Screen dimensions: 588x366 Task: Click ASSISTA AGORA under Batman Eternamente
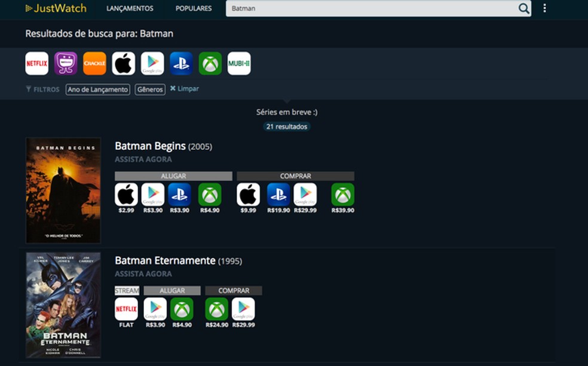click(x=143, y=274)
